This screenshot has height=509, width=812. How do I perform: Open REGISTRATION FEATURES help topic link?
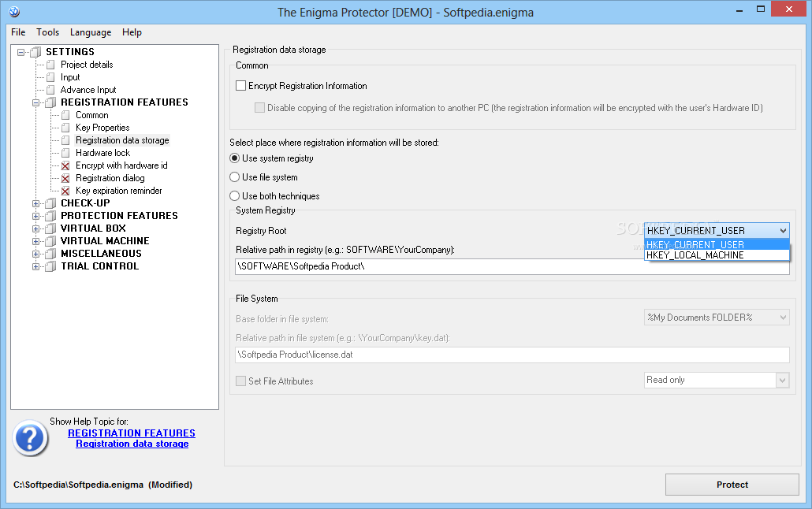point(132,433)
